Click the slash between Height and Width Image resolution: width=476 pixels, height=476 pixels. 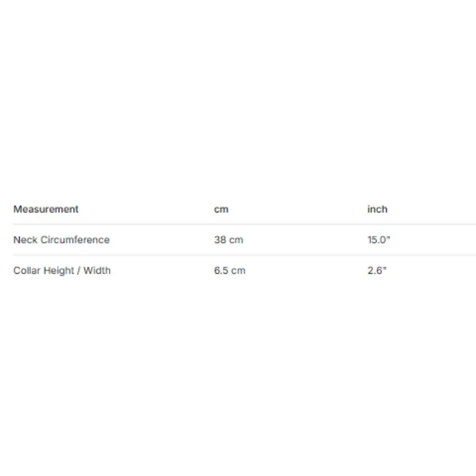[79, 271]
